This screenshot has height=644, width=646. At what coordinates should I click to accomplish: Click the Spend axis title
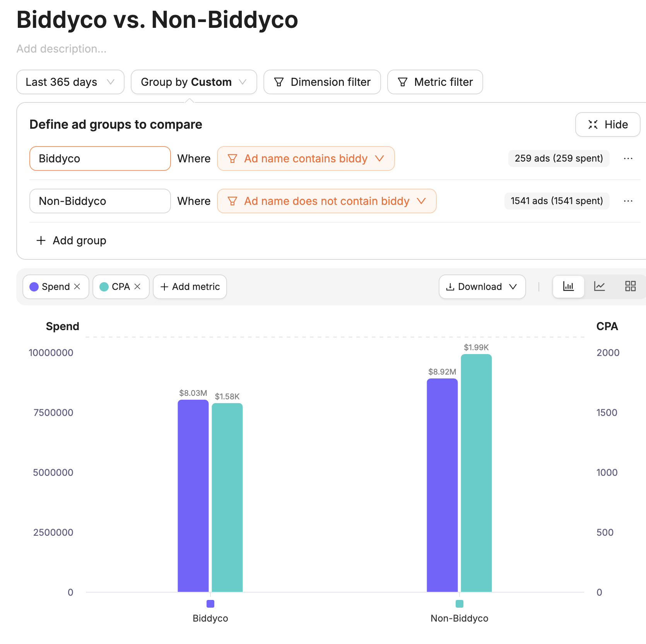pos(62,326)
